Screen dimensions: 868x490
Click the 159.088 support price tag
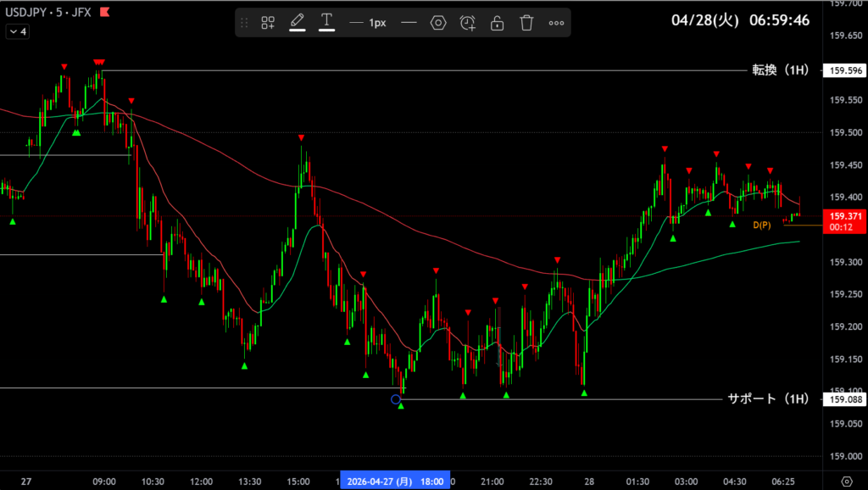pyautogui.click(x=846, y=399)
